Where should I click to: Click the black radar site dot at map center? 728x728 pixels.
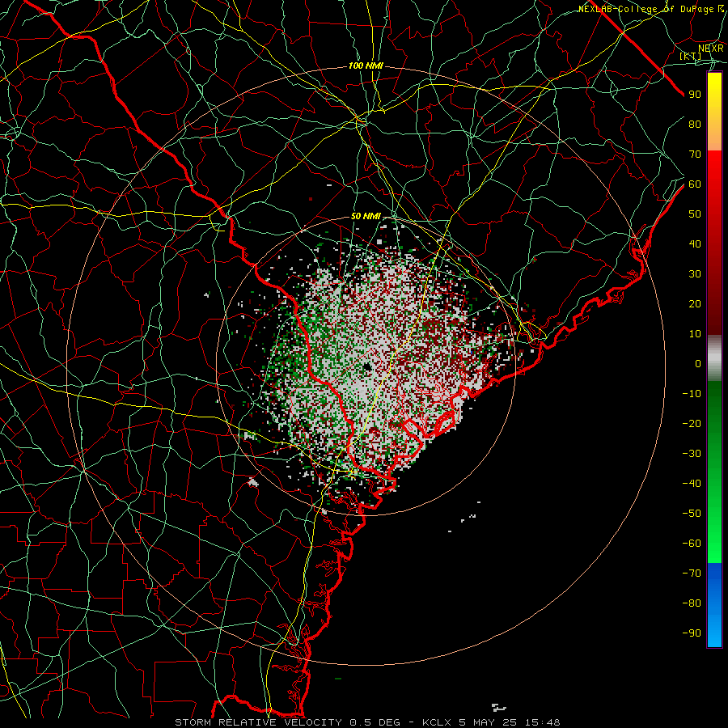(x=368, y=367)
